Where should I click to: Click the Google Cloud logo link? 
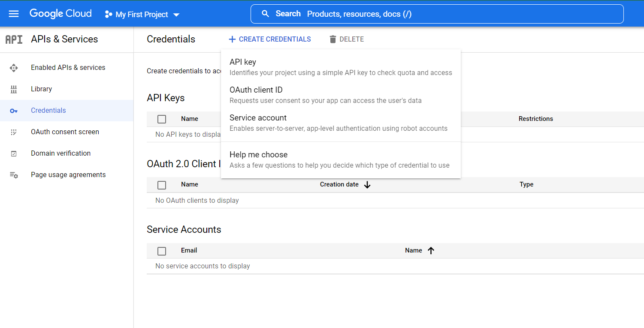point(60,14)
